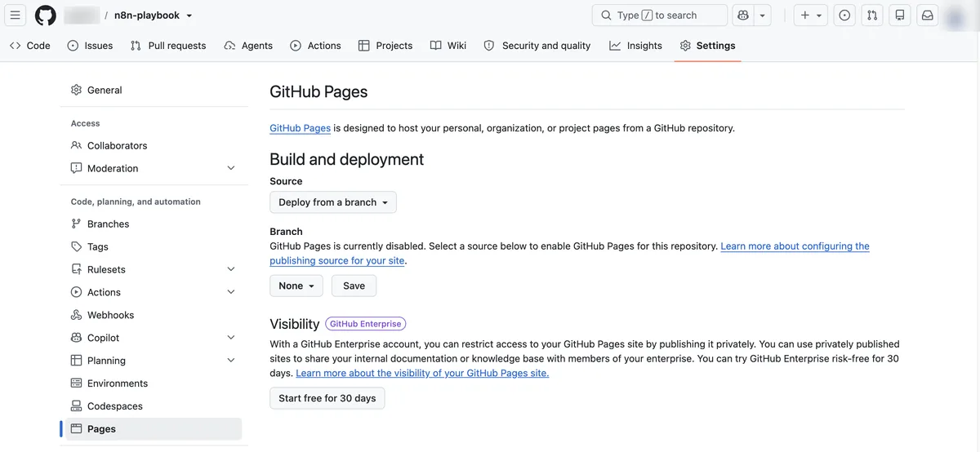Open Rulesets in the sidebar
Screen dimensions: 980x452
(154, 269)
